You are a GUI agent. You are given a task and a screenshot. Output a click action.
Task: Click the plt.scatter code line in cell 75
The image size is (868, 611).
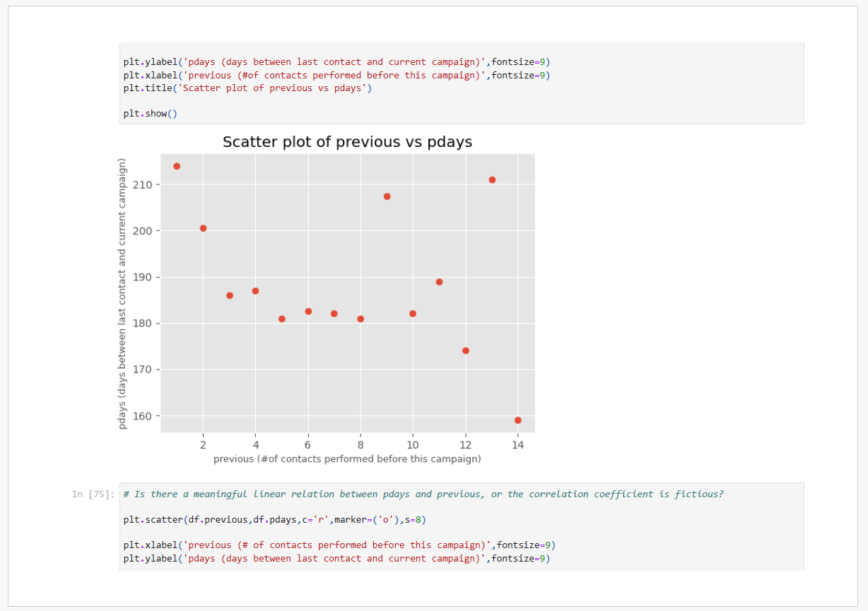(x=275, y=520)
